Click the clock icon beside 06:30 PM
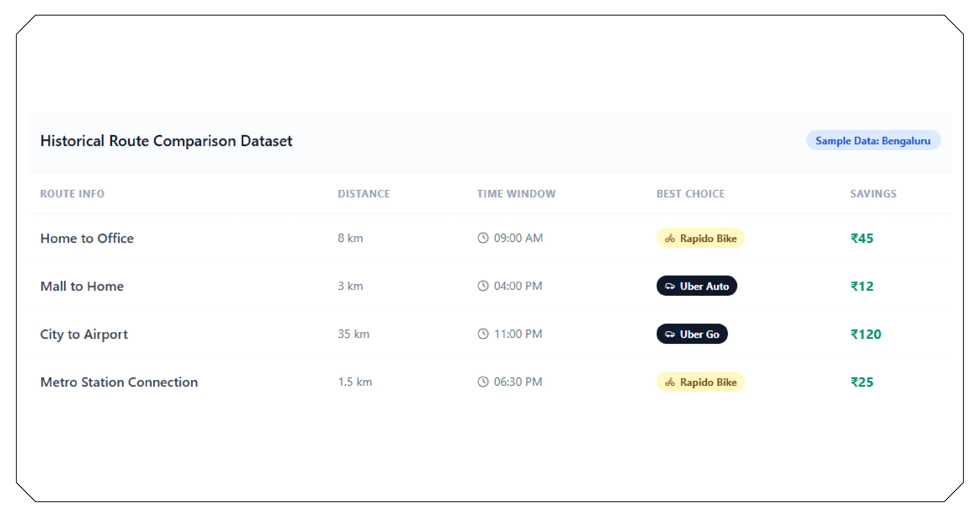 pyautogui.click(x=483, y=382)
